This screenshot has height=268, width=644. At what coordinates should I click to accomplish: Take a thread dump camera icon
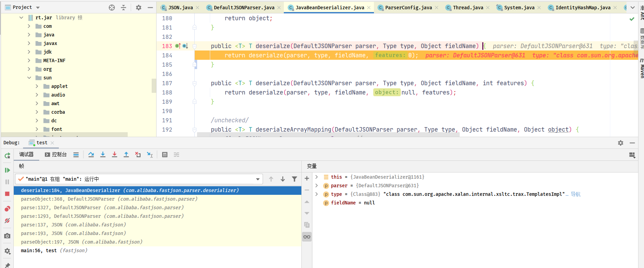[7, 236]
